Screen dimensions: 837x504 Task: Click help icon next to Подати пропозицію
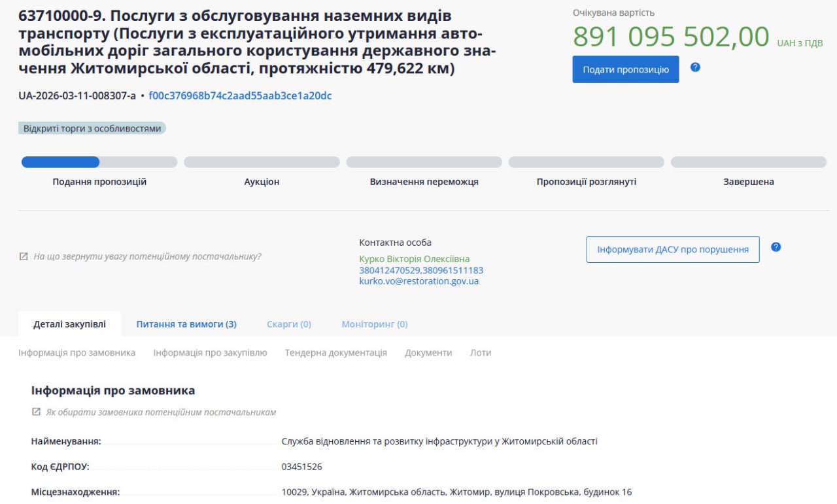695,67
